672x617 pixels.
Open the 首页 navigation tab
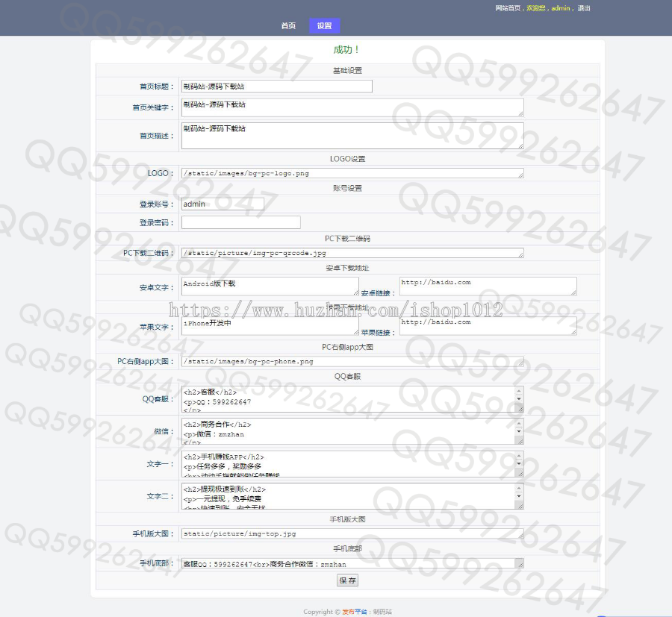point(288,25)
